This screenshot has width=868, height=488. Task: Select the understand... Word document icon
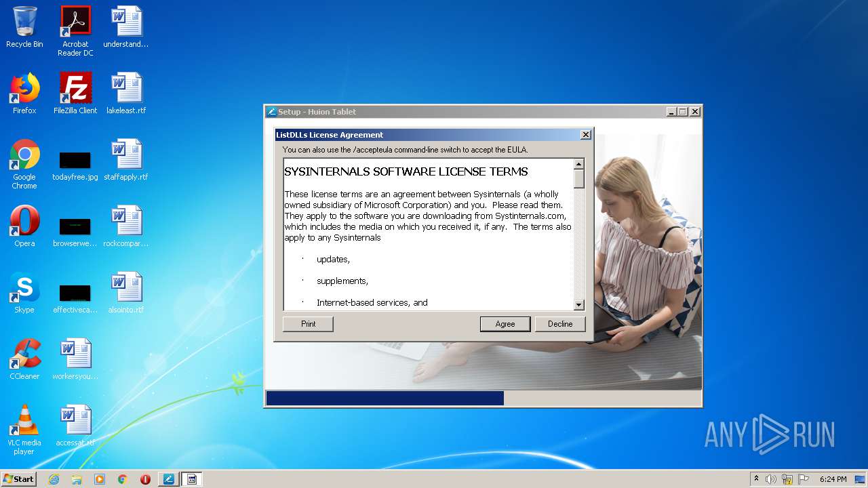pyautogui.click(x=126, y=27)
